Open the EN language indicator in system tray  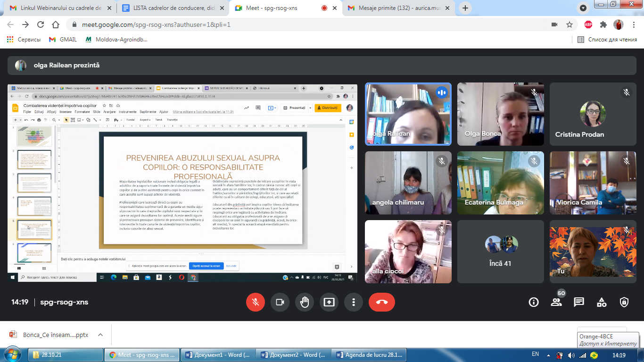pyautogui.click(x=535, y=354)
